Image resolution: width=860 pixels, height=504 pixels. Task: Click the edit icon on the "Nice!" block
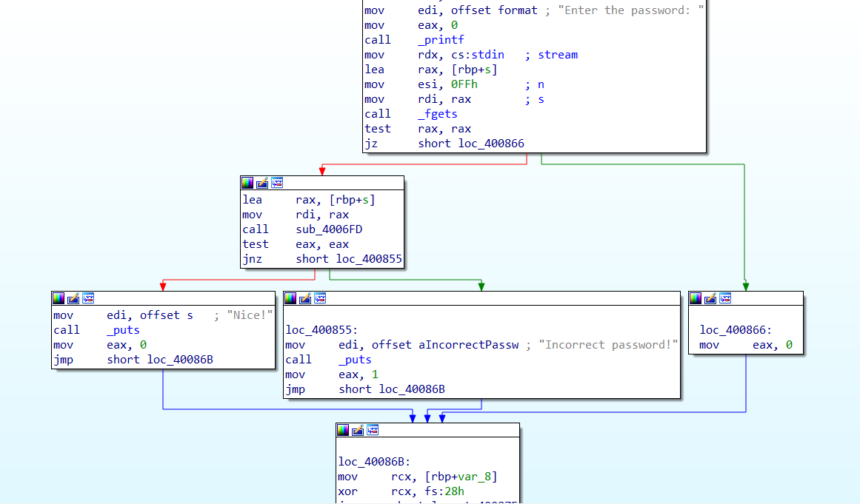[x=73, y=298]
